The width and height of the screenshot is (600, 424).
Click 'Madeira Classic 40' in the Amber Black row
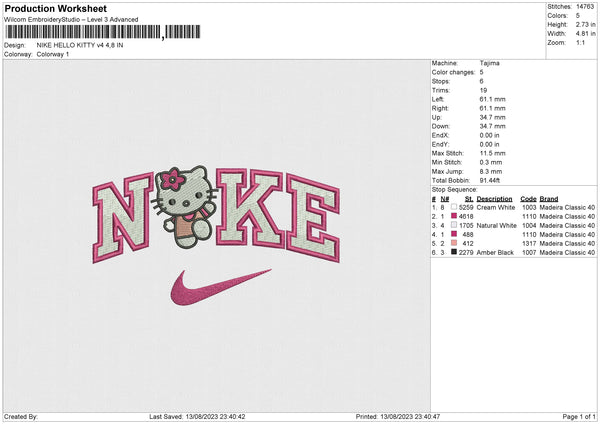pos(567,253)
